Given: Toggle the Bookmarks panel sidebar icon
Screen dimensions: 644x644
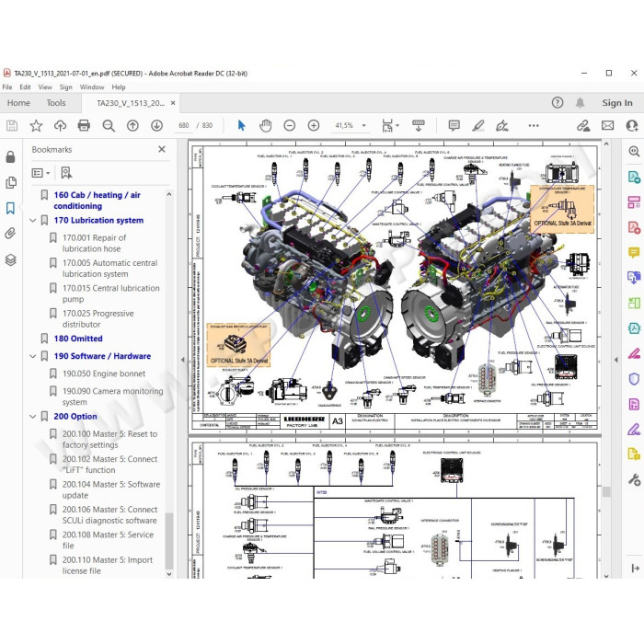Looking at the screenshot, I should tap(11, 208).
